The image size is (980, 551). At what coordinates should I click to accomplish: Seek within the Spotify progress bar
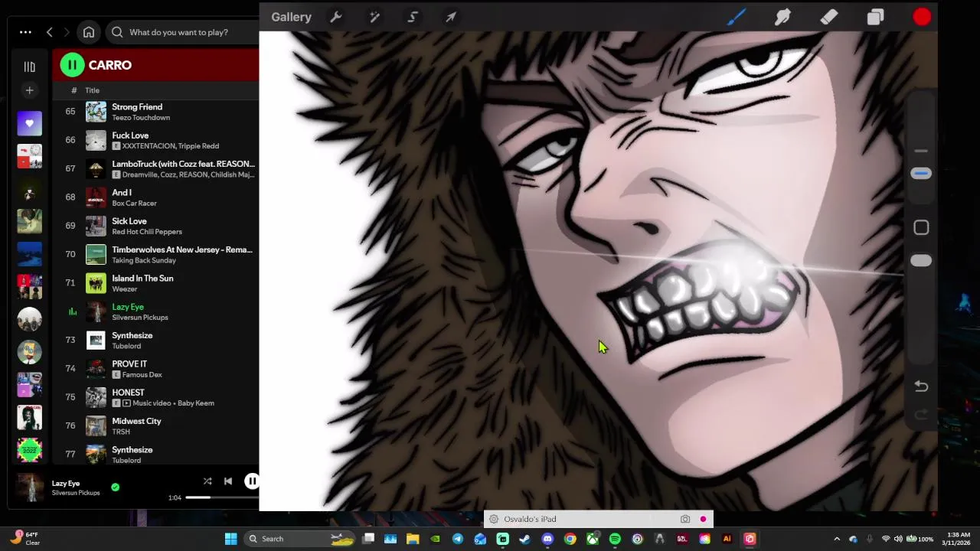pos(222,497)
